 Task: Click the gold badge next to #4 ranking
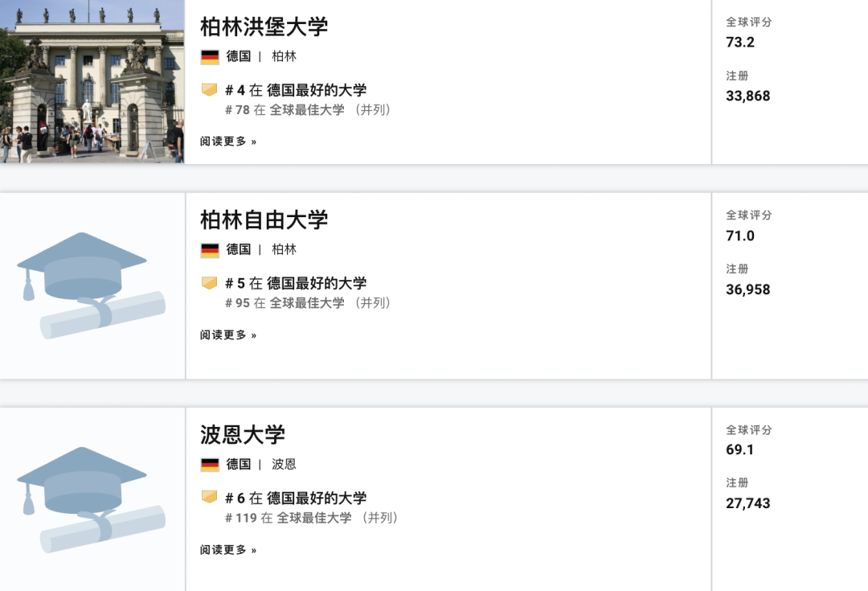(210, 90)
